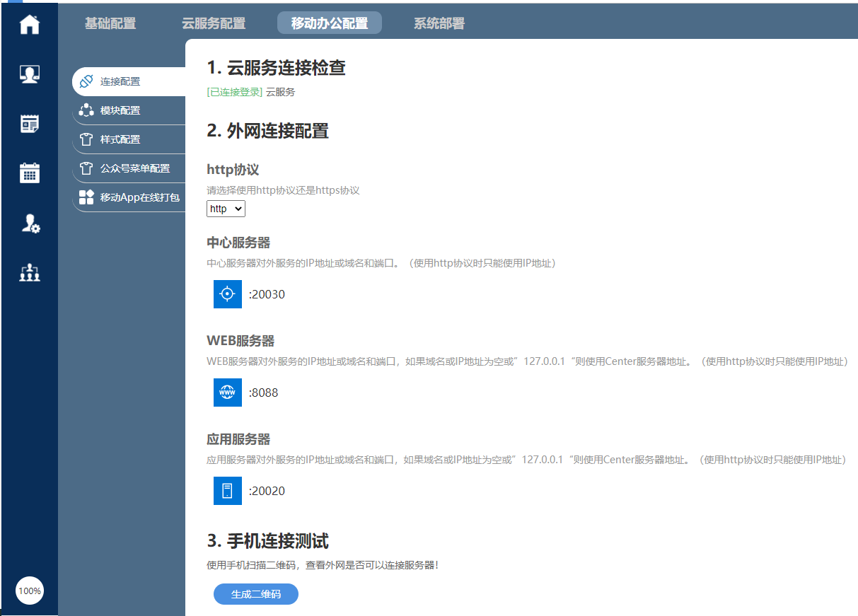The width and height of the screenshot is (858, 616).
Task: Expand the http protocol dropdown
Action: pyautogui.click(x=226, y=209)
